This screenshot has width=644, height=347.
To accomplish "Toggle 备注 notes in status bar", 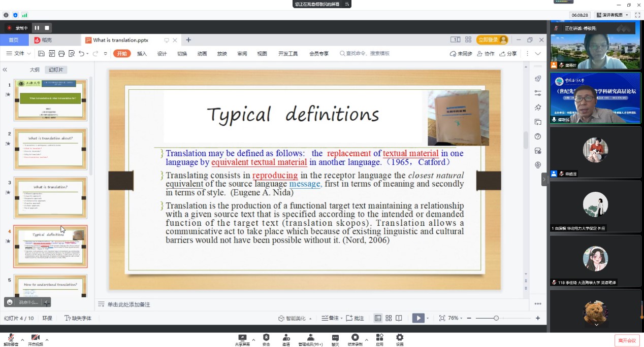I will (x=330, y=318).
